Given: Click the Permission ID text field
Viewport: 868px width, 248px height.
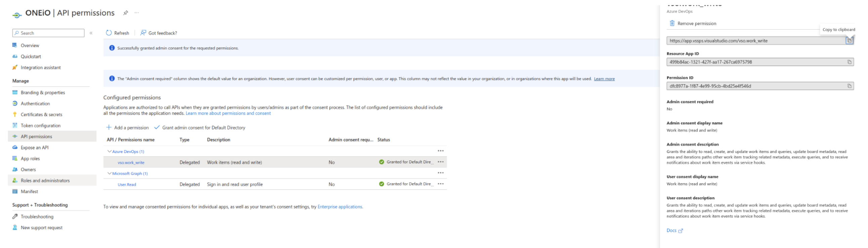Looking at the screenshot, I should (760, 86).
